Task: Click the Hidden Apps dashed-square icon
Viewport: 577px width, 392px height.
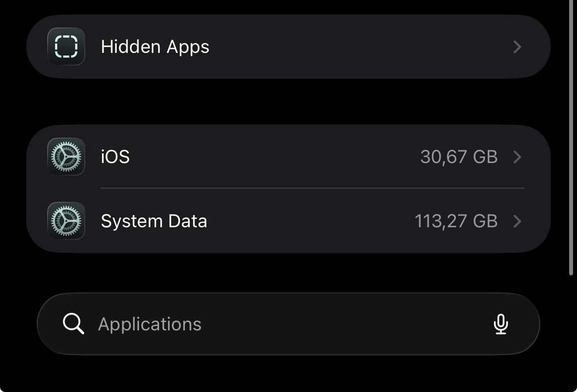Action: (x=66, y=46)
